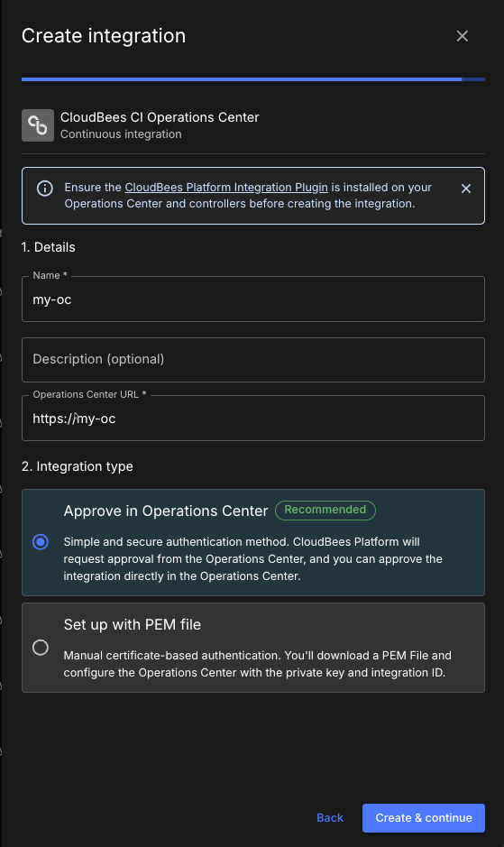
Task: Click the progress bar at top
Action: (x=252, y=79)
